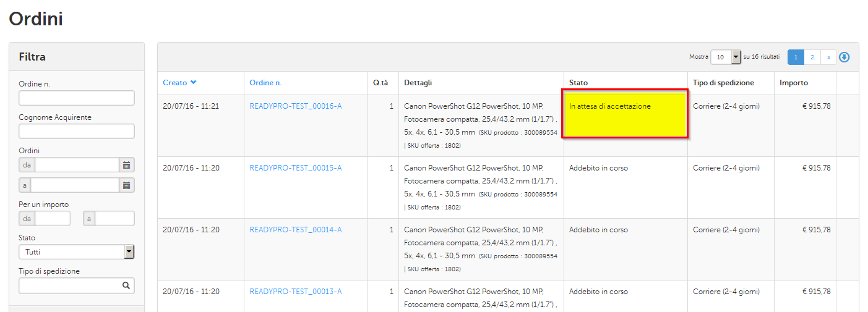
Task: Click the Ordini page heading
Action: point(36,19)
